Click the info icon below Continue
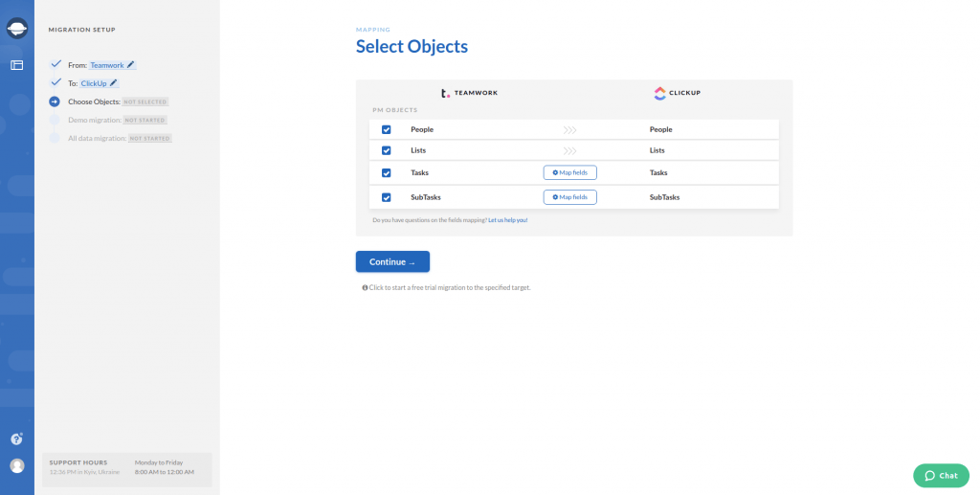Image resolution: width=980 pixels, height=495 pixels. (x=365, y=287)
